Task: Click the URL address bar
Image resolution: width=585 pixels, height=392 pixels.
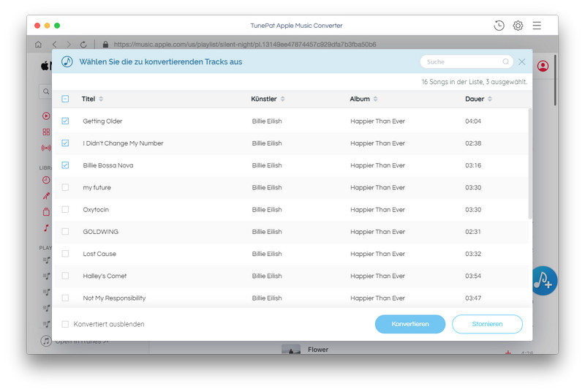Action: pos(245,45)
